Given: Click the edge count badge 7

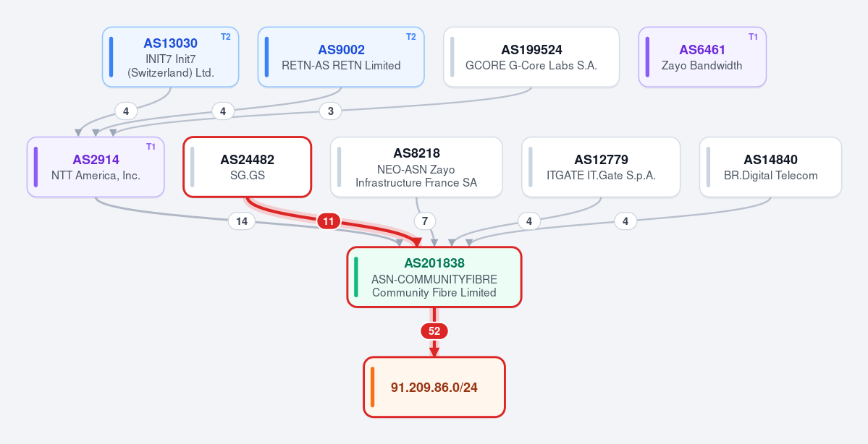Looking at the screenshot, I should [425, 222].
